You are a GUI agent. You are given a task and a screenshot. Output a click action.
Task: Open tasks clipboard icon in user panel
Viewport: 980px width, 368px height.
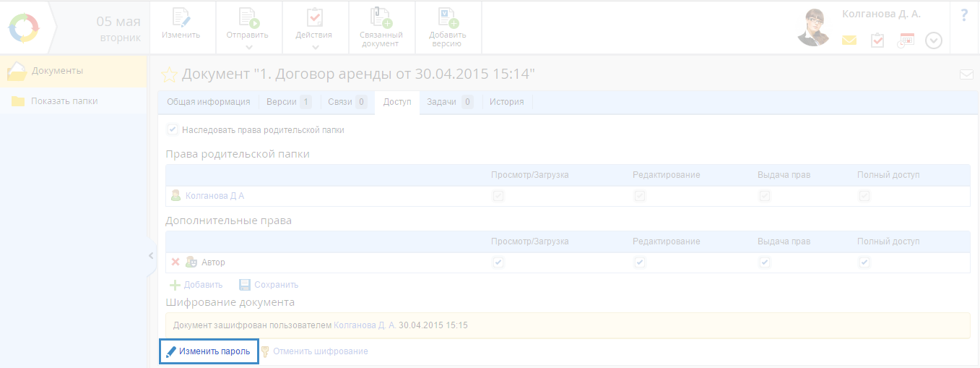coord(877,40)
